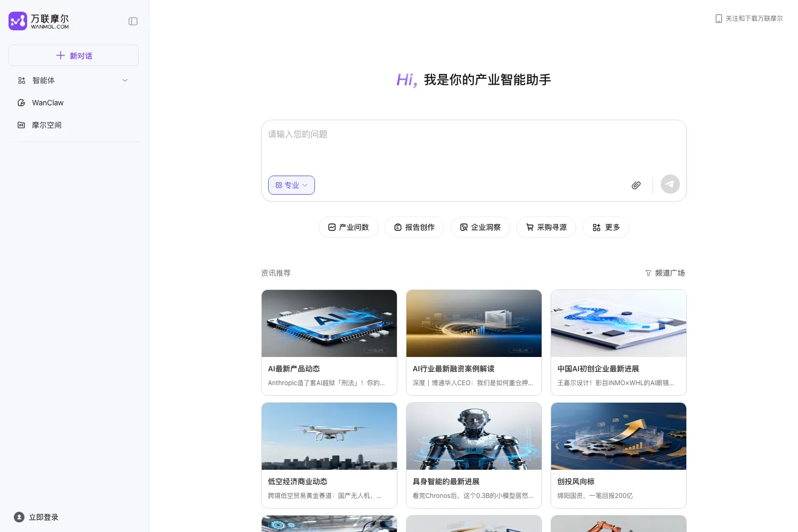
Task: Click the Anthropic造了套AI越狱 headline
Action: click(x=326, y=383)
